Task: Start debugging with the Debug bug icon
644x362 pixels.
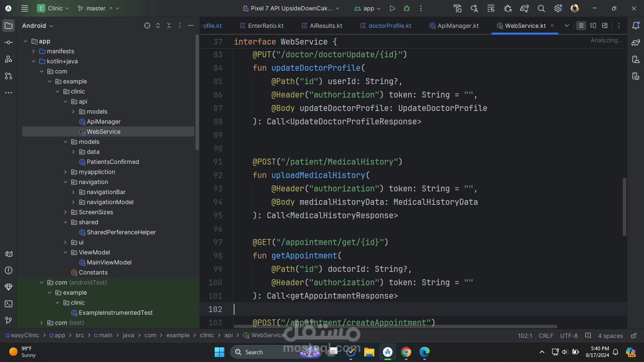Action: click(407, 8)
